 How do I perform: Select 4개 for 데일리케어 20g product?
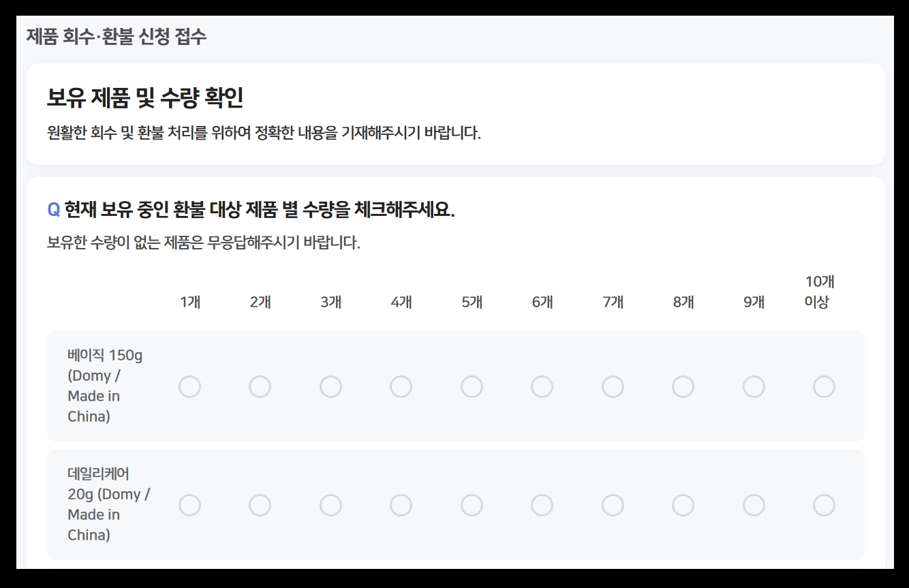click(x=401, y=506)
